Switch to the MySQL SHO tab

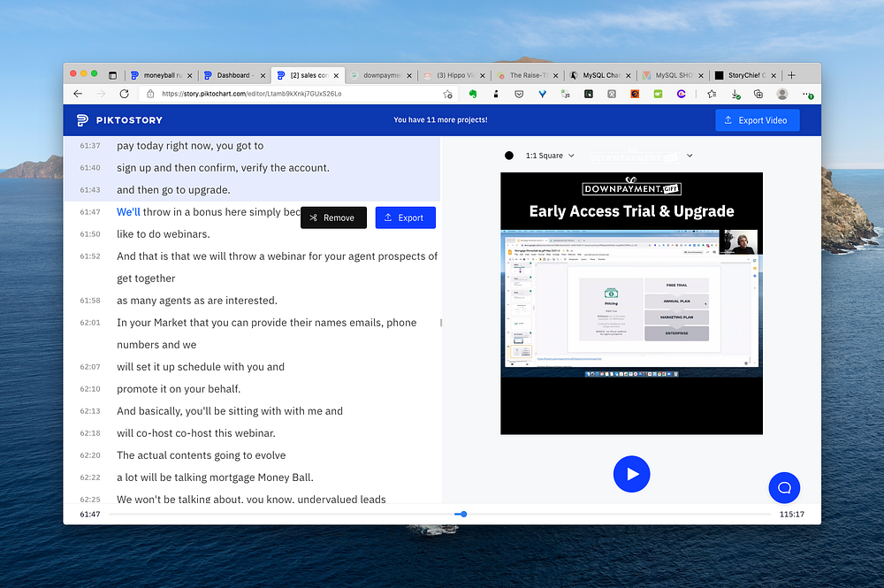click(x=673, y=75)
